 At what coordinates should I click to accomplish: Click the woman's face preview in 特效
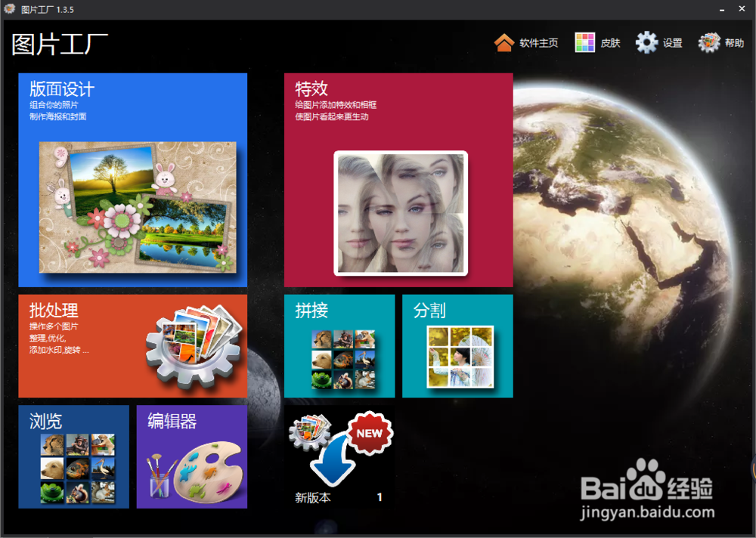click(x=401, y=213)
